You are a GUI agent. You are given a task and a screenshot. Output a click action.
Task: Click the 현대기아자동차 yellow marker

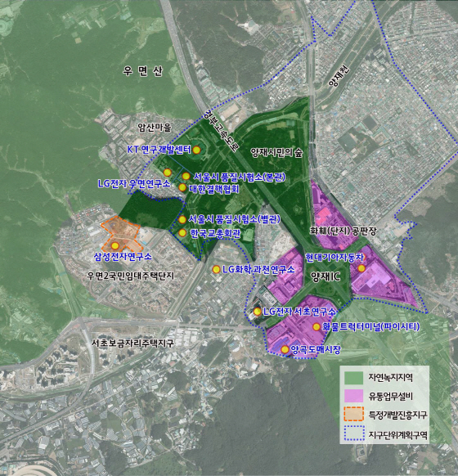click(361, 268)
